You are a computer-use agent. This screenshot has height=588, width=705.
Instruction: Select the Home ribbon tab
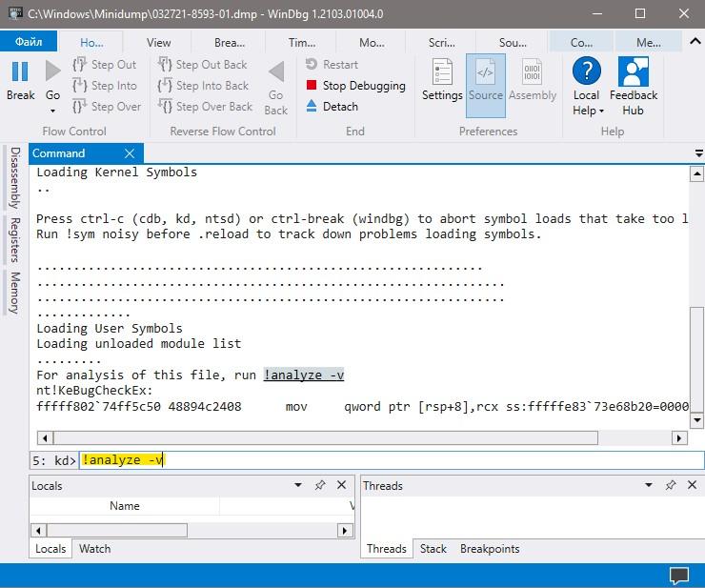click(x=91, y=43)
